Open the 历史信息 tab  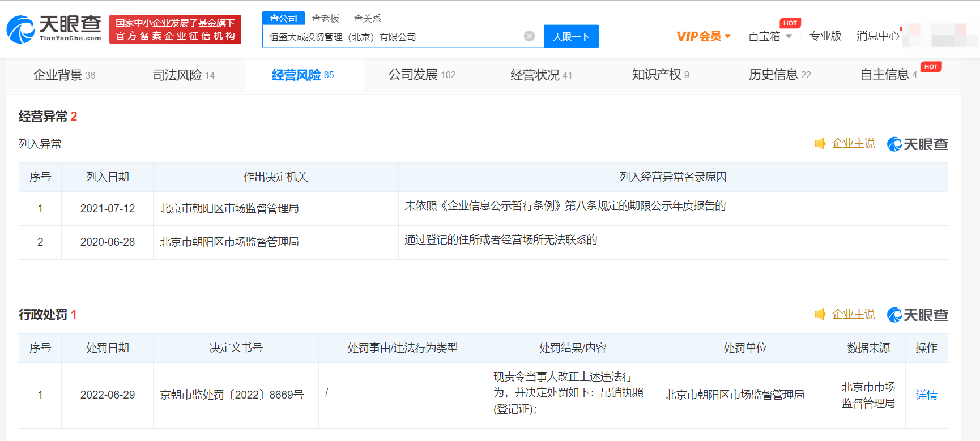[x=780, y=75]
